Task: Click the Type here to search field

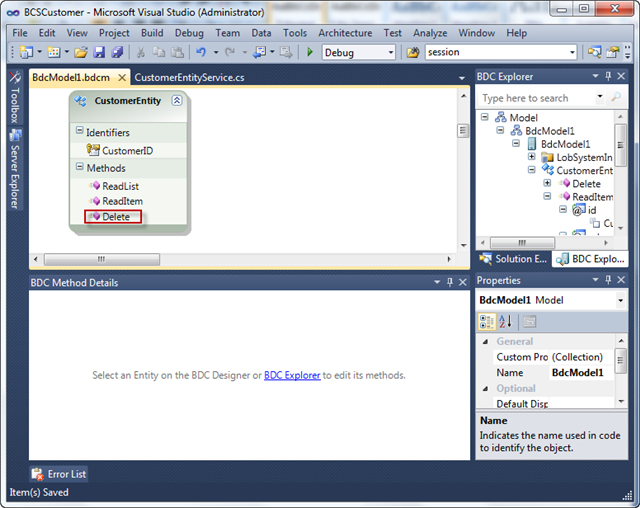Action: 538,98
